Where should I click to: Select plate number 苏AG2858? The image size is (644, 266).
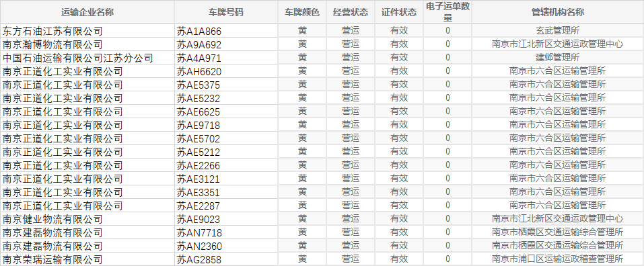(226, 259)
